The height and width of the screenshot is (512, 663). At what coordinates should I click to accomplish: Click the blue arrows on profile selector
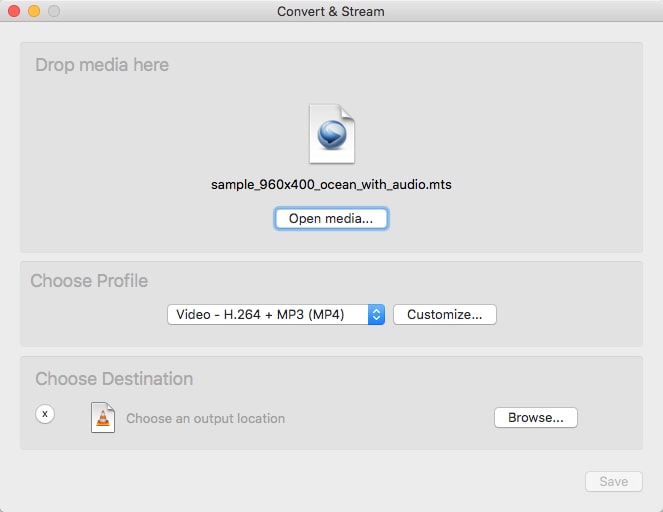tap(376, 314)
